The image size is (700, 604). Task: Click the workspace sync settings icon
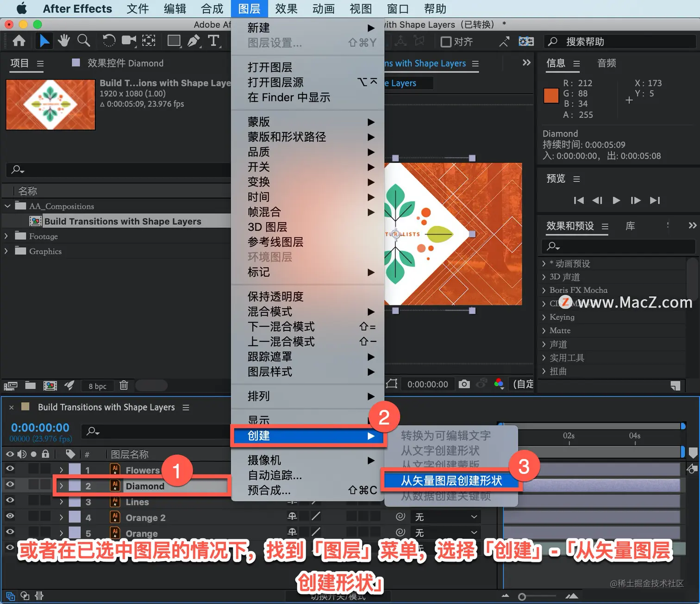pyautogui.click(x=526, y=42)
